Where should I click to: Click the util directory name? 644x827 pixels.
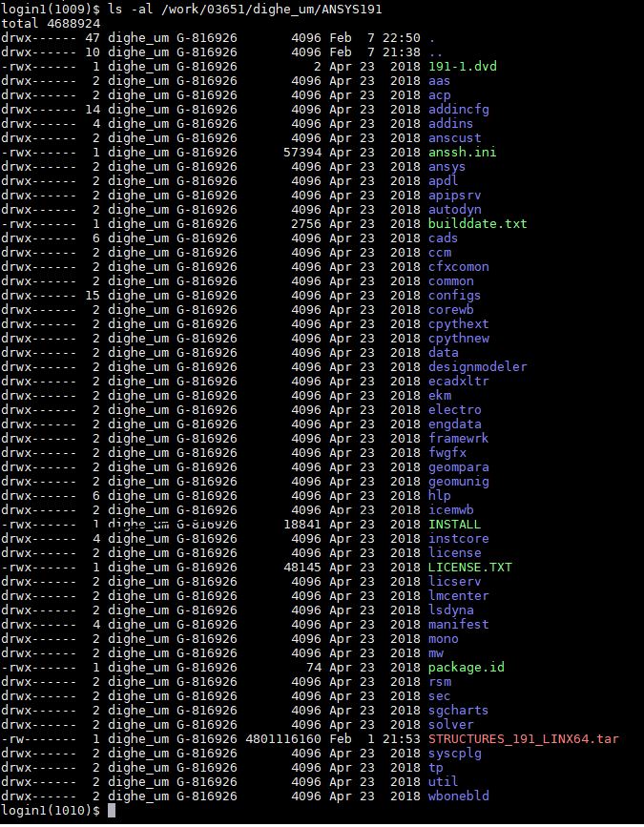(x=443, y=781)
